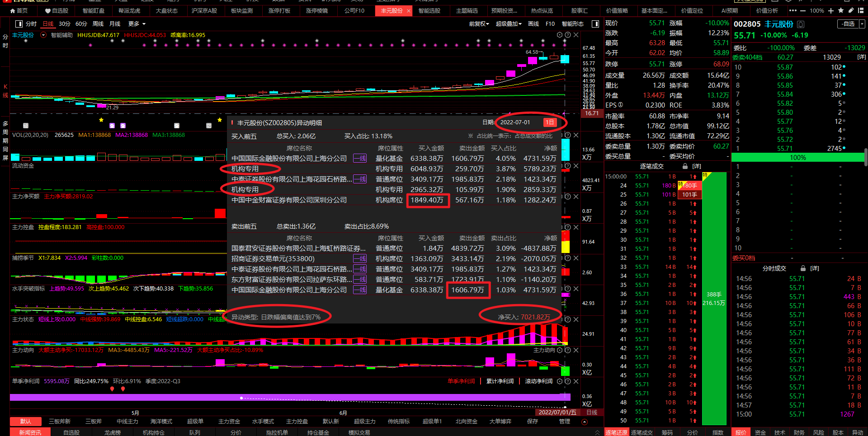This screenshot has height=436, width=868.
Task: Toggle the right panel icon beside 智能形态
Action: point(595,24)
